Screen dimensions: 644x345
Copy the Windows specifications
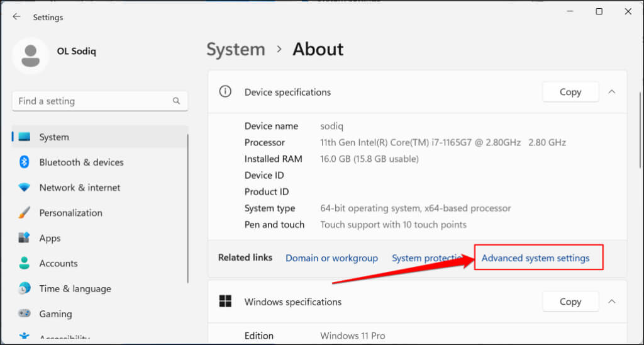pos(570,302)
